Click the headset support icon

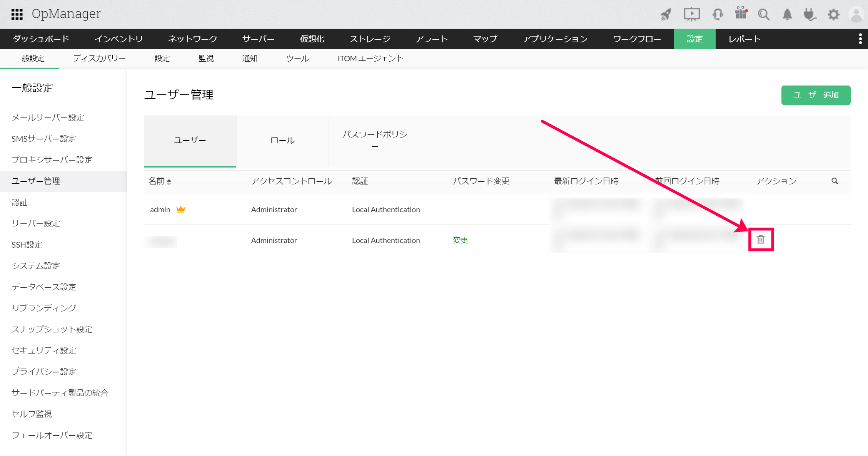point(717,14)
